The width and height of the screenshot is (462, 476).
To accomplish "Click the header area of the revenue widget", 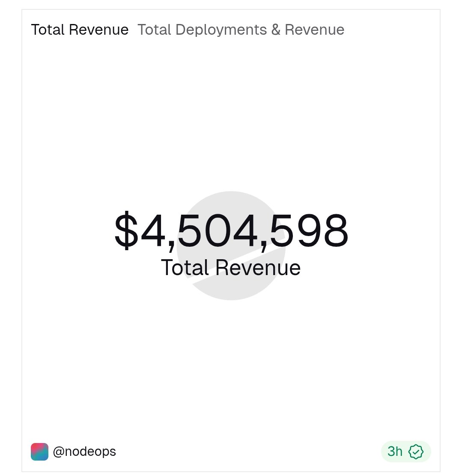I will pyautogui.click(x=231, y=30).
